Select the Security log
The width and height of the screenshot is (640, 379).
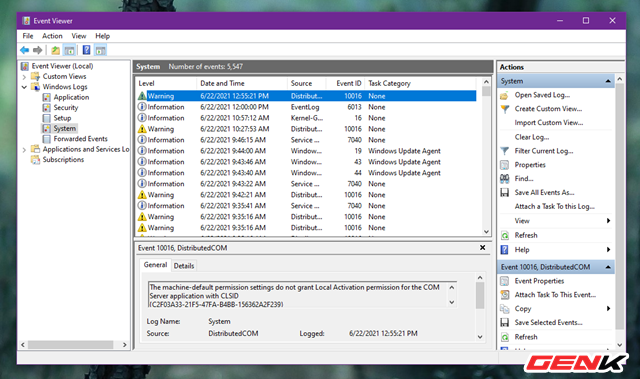coord(65,108)
